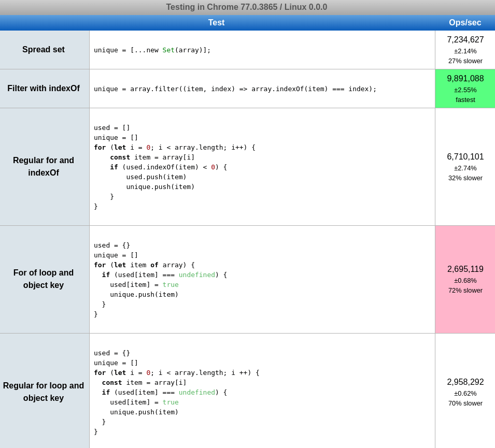
Task: Click the '32% slower' label
Action: point(465,178)
